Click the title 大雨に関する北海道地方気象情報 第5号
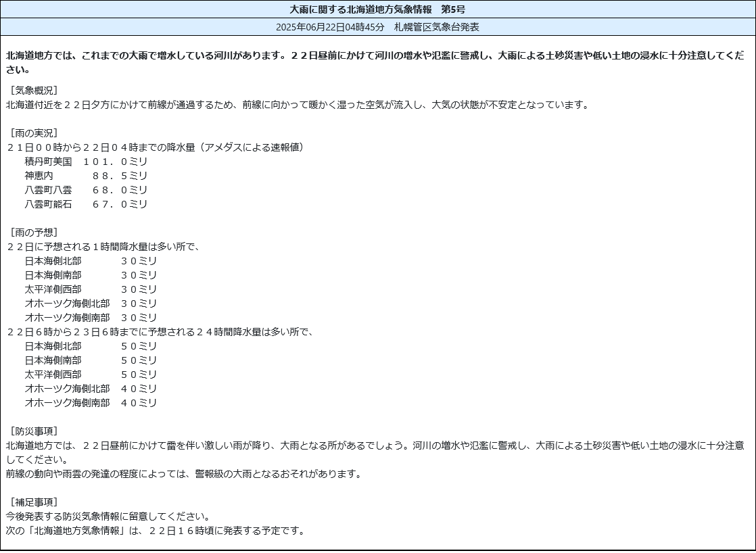 (x=377, y=9)
